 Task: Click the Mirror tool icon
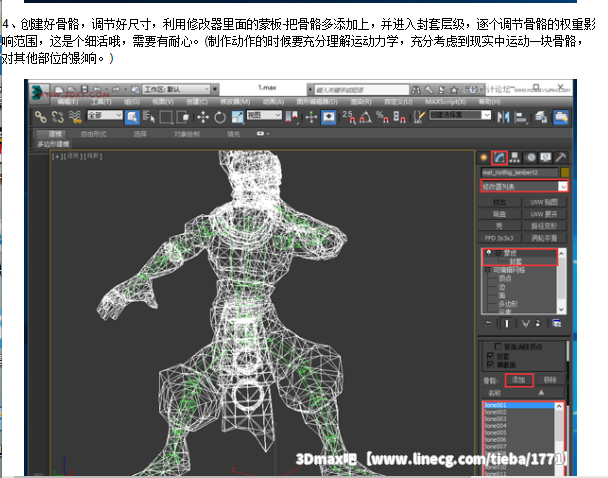tap(503, 117)
